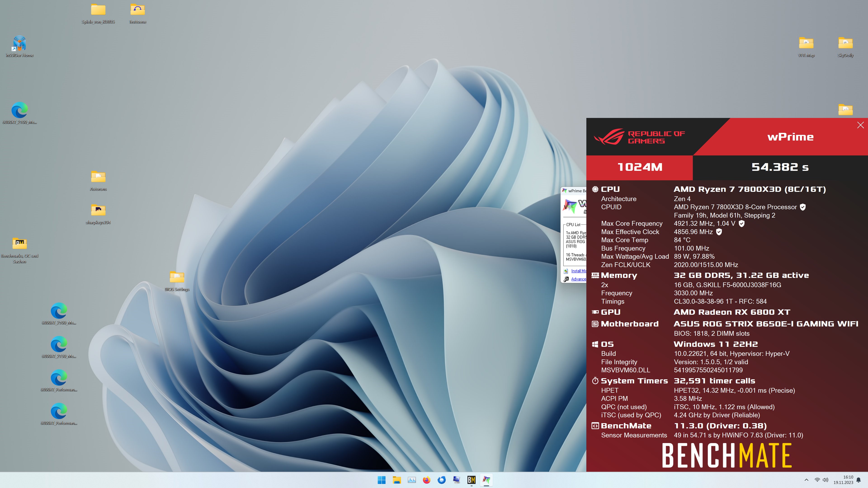Click the 54.382 s result time

click(x=780, y=167)
